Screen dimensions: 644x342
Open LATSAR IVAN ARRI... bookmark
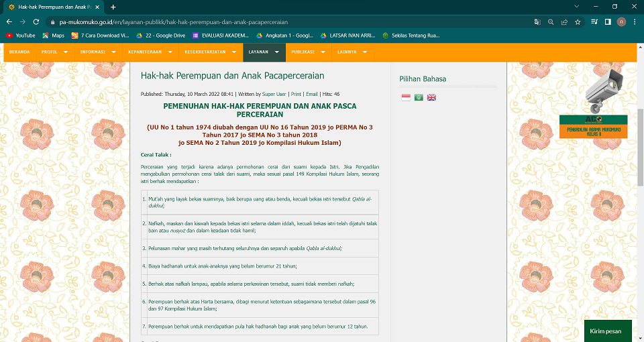[348, 36]
